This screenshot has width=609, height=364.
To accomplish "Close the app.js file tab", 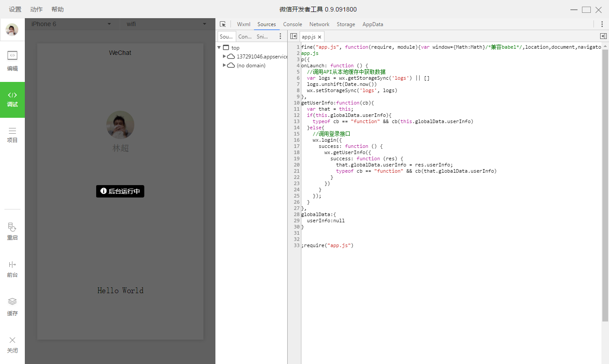I will (320, 37).
